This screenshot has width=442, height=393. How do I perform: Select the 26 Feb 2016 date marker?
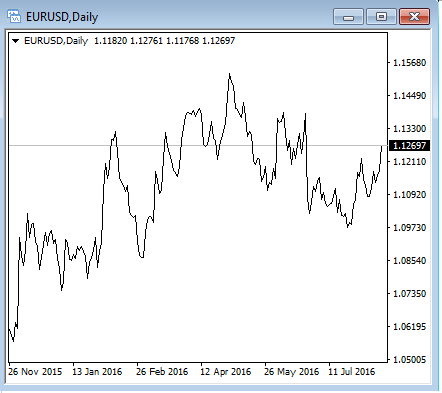coord(162,372)
